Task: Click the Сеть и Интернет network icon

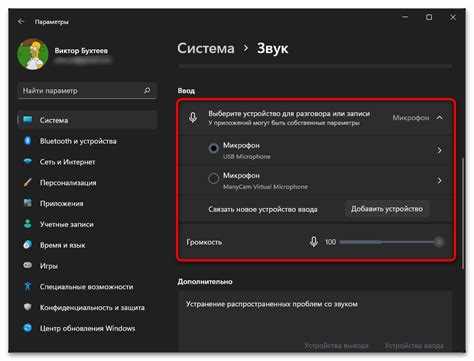Action: pos(28,161)
